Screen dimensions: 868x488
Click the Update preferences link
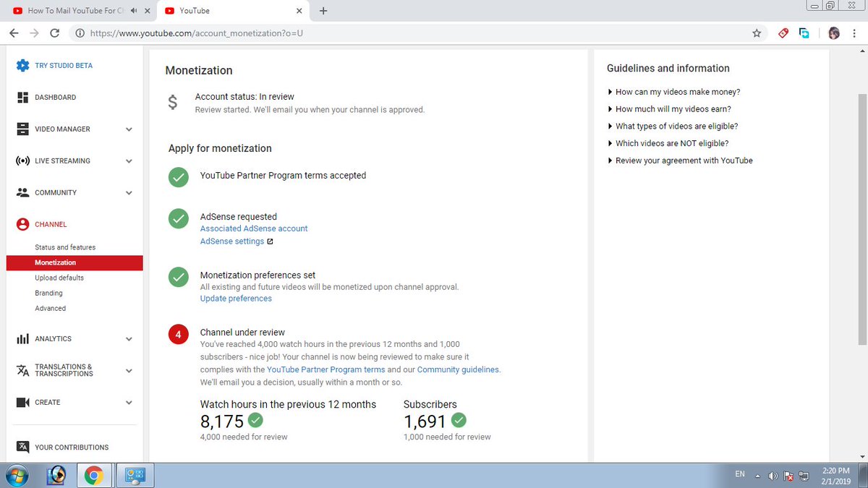(x=236, y=299)
